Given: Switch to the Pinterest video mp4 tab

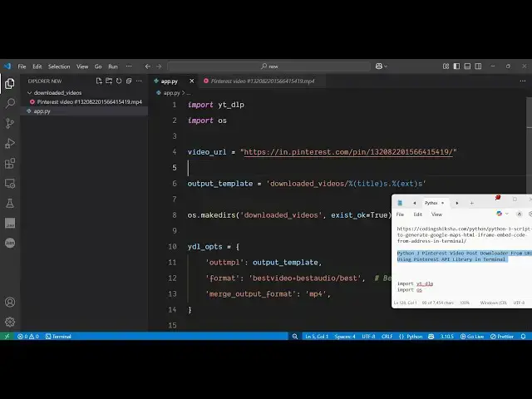Looking at the screenshot, I should click(x=263, y=81).
